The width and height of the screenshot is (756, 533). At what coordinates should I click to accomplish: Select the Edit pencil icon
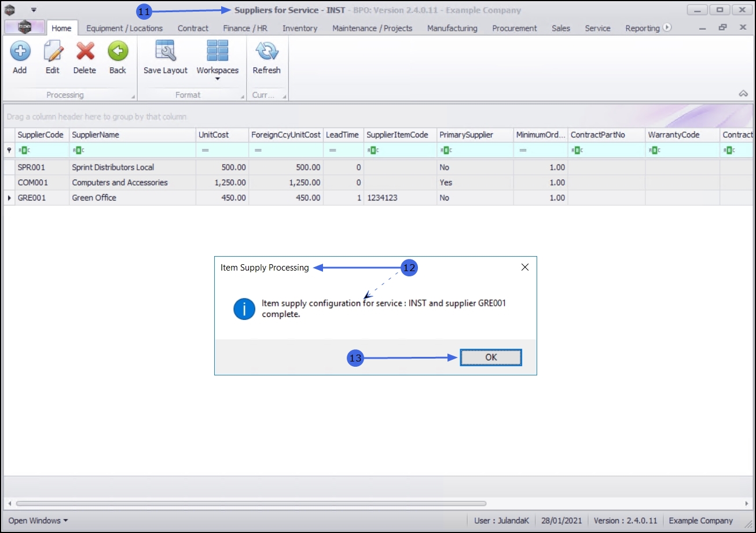[x=53, y=52]
